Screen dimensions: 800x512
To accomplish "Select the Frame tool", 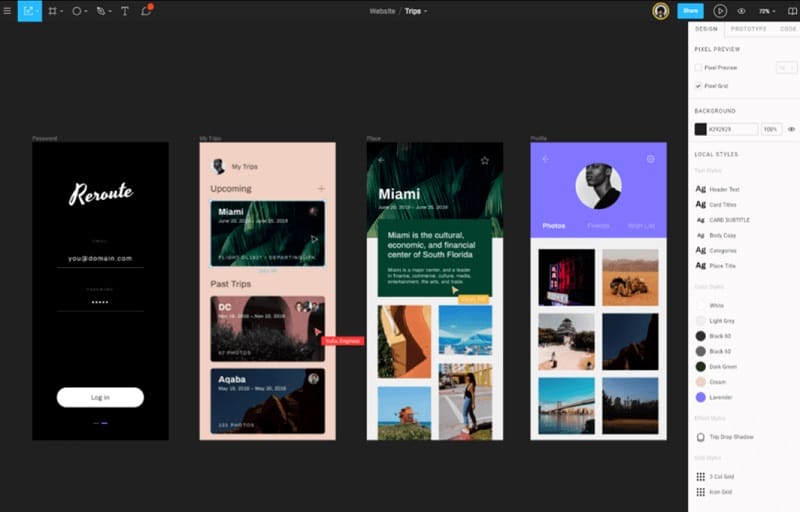I will click(52, 11).
